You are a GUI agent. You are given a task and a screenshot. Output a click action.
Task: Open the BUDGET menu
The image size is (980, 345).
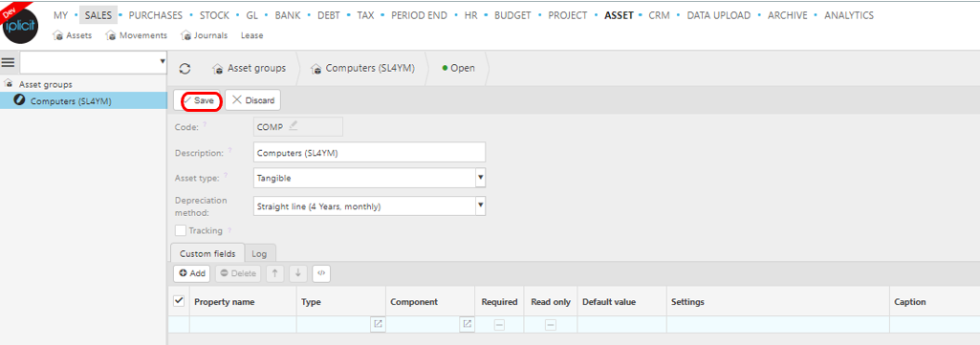[512, 15]
